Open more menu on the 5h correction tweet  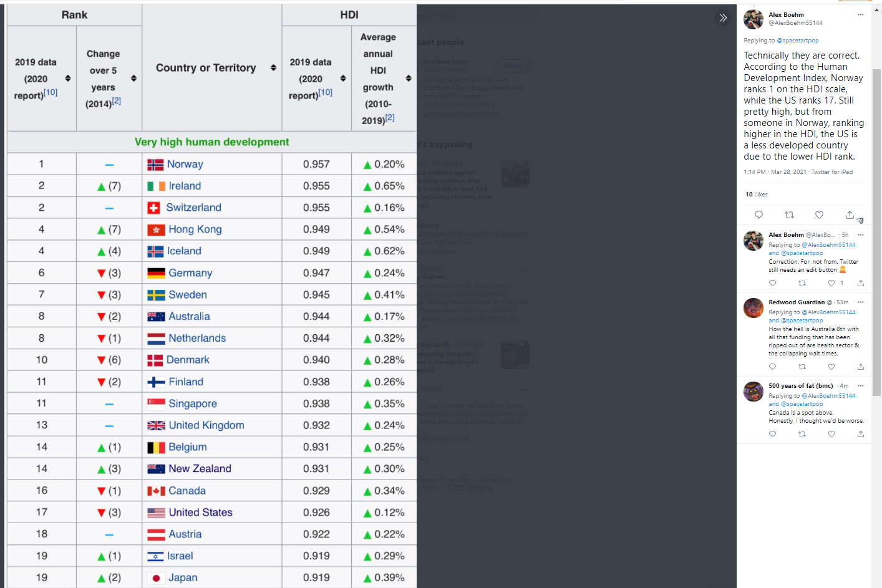pyautogui.click(x=861, y=235)
